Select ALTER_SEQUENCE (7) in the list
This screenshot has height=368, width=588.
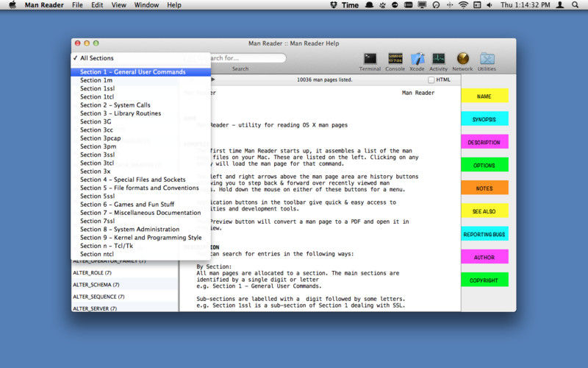pyautogui.click(x=125, y=297)
